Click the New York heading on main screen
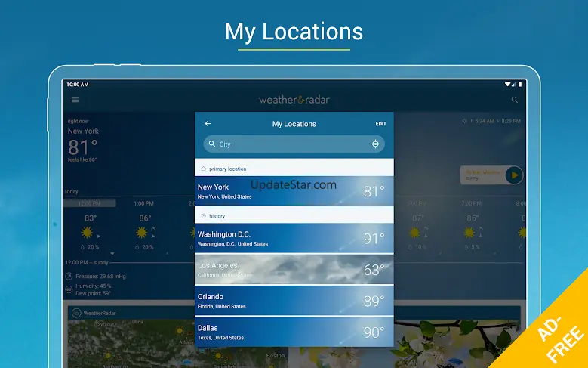588x368 pixels. [x=83, y=131]
